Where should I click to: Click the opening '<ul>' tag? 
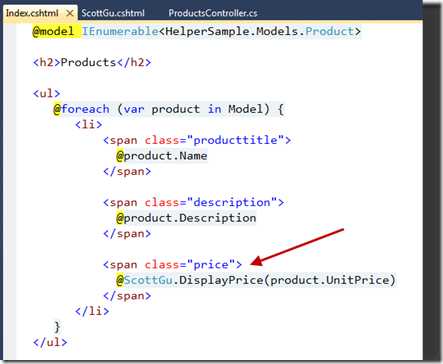click(x=47, y=93)
